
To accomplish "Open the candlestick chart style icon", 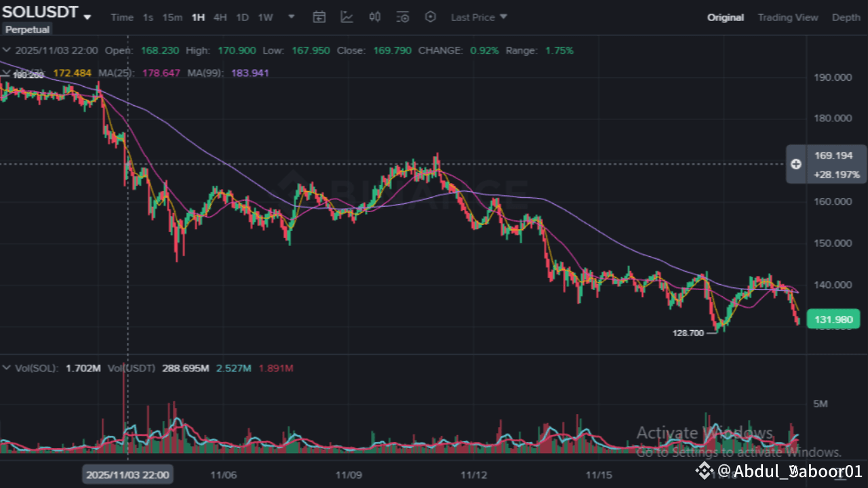I will [374, 17].
